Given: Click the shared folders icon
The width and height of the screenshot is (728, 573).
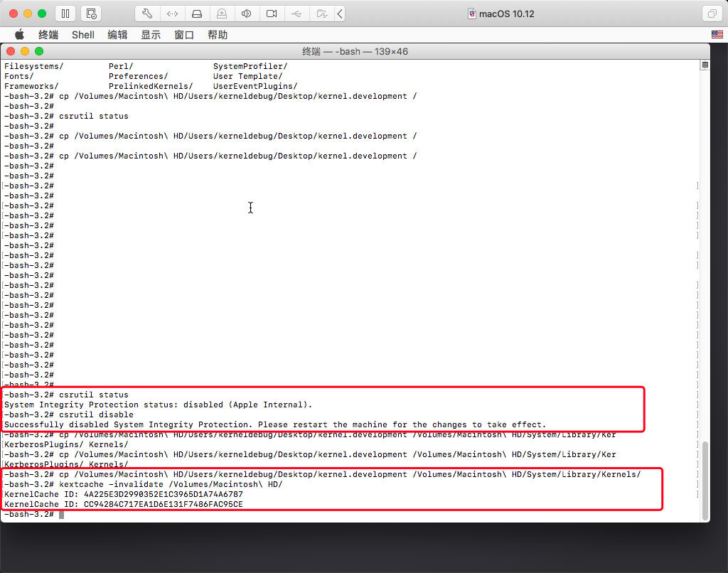Looking at the screenshot, I should pyautogui.click(x=322, y=14).
